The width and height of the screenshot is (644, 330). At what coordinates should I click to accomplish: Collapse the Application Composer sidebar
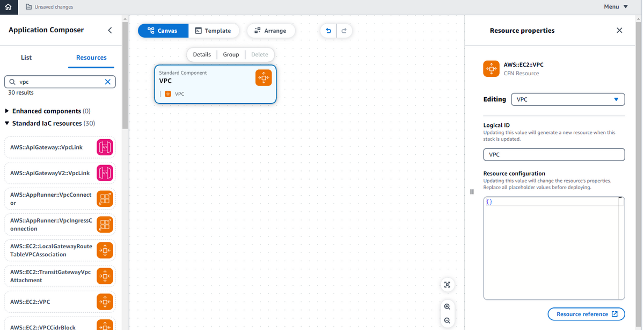pos(110,30)
